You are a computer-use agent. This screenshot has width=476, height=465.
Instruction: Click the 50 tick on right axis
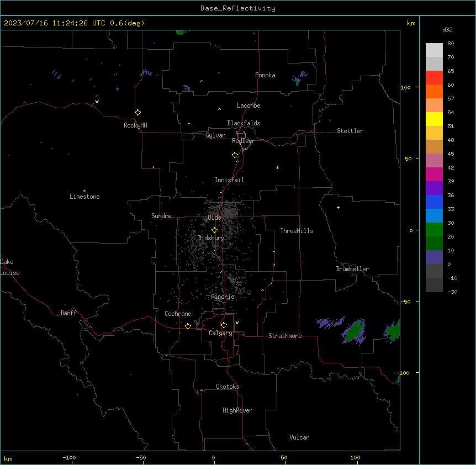pyautogui.click(x=408, y=158)
